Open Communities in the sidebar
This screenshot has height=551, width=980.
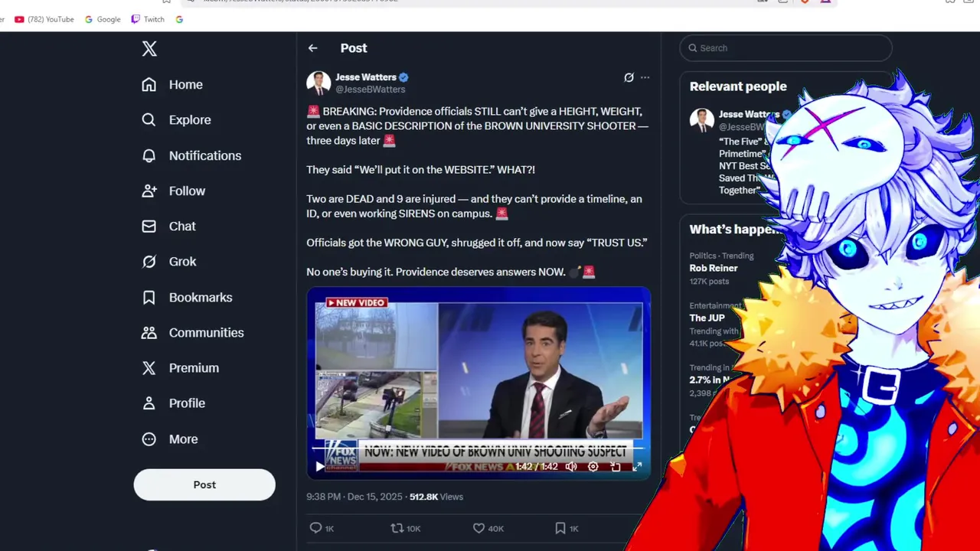pos(193,333)
